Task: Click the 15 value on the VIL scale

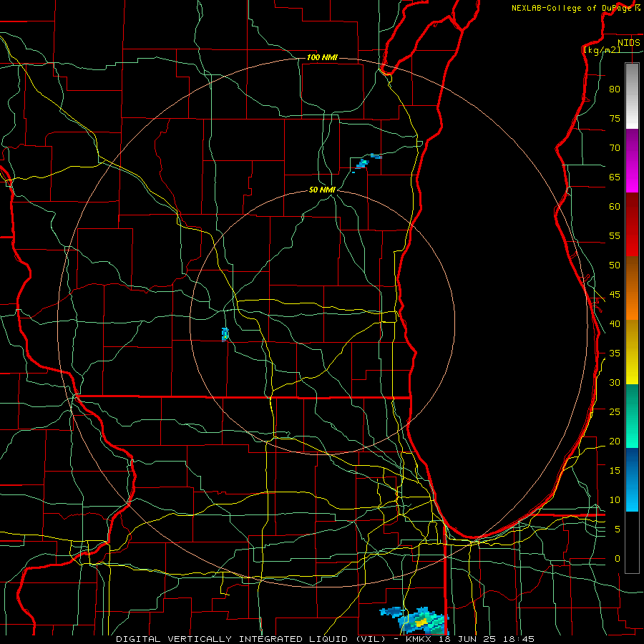Action: coord(615,471)
